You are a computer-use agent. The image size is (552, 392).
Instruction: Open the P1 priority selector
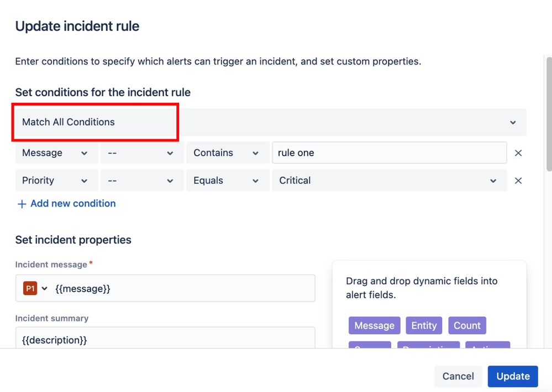tap(35, 288)
